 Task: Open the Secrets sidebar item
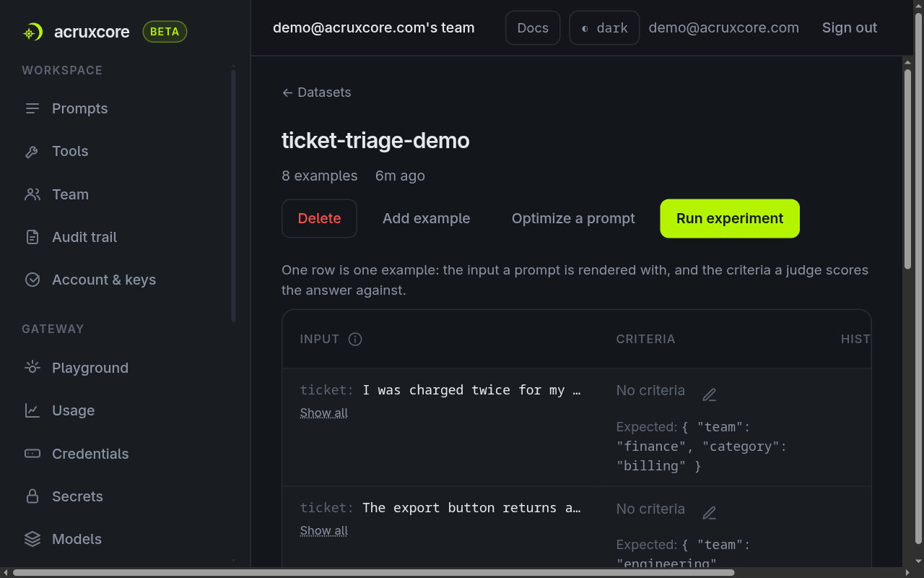[77, 496]
